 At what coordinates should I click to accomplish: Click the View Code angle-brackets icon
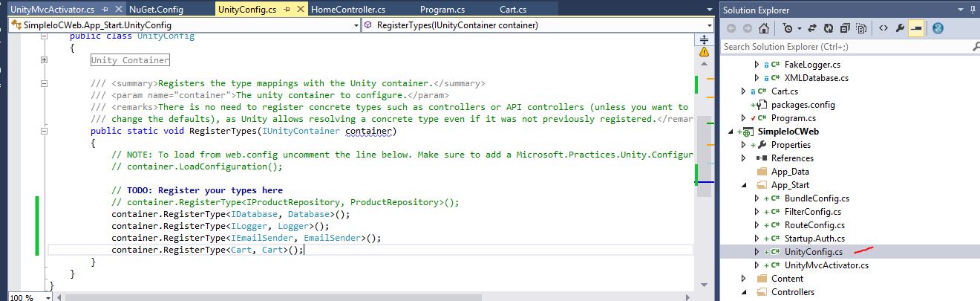883,29
